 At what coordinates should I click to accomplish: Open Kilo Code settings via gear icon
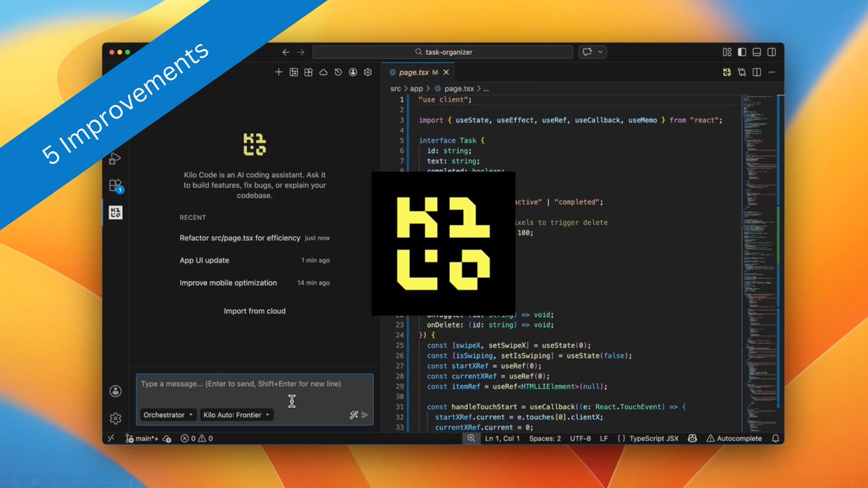click(367, 72)
